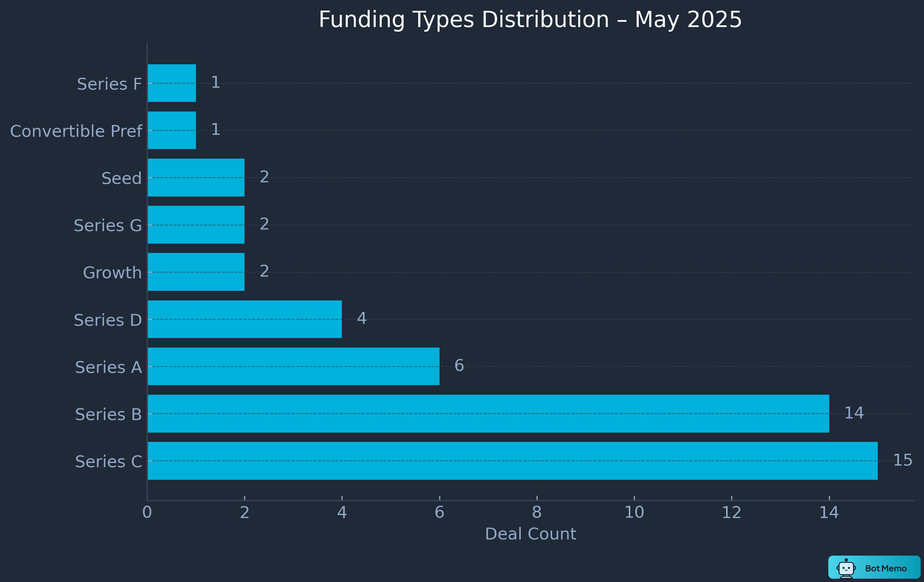
Task: Click the value label 15
Action: tap(903, 460)
